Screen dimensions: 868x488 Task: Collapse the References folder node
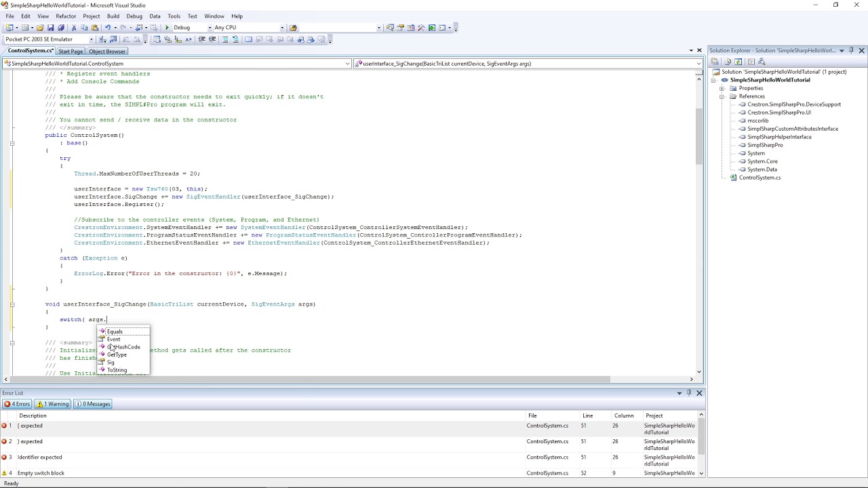tap(722, 96)
